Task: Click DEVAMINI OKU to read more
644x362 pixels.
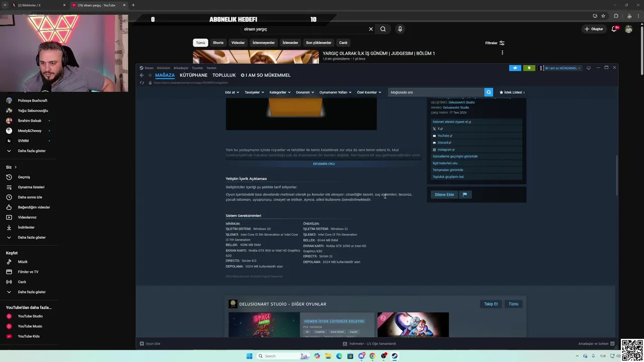Action: coord(324,164)
